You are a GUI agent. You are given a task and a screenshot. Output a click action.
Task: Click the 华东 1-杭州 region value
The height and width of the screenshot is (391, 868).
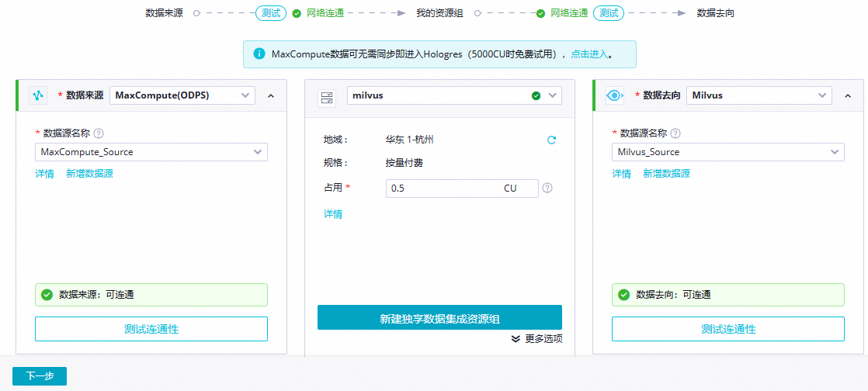pyautogui.click(x=410, y=140)
